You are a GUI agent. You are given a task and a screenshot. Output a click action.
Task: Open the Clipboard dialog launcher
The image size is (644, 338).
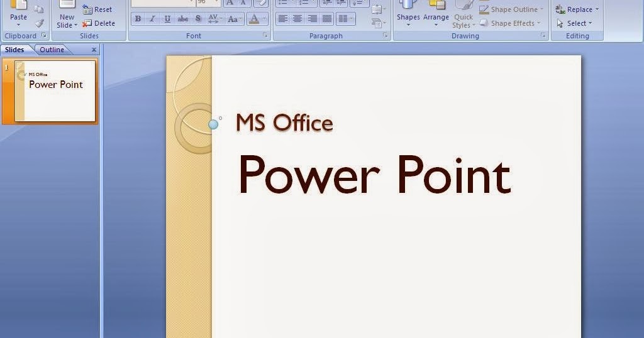click(x=44, y=36)
